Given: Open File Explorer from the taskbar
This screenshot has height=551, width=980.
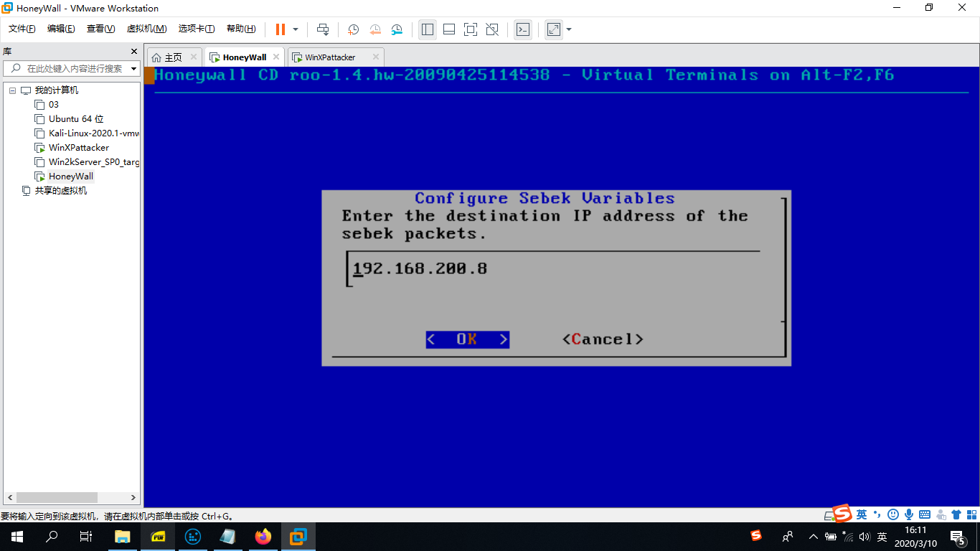Looking at the screenshot, I should (123, 537).
